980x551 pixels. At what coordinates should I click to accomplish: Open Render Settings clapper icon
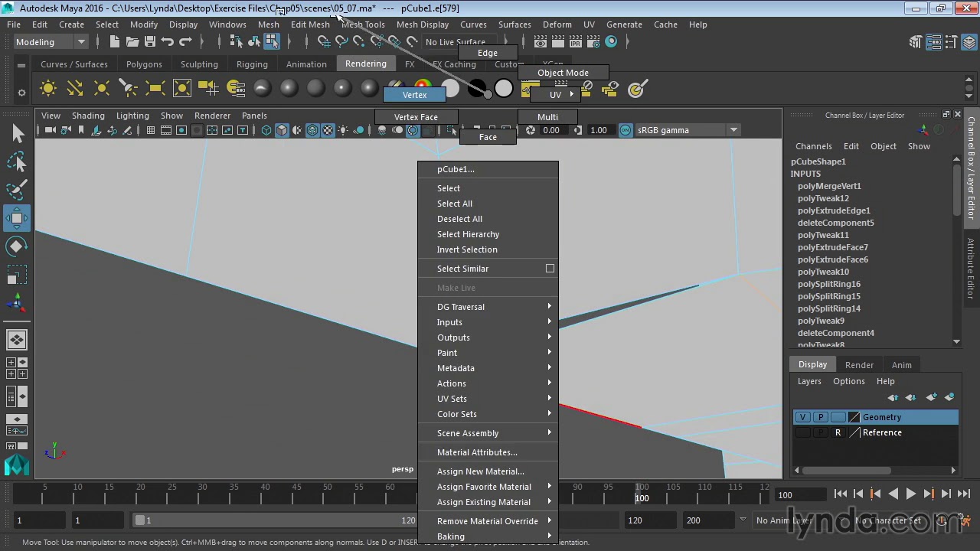pos(593,42)
